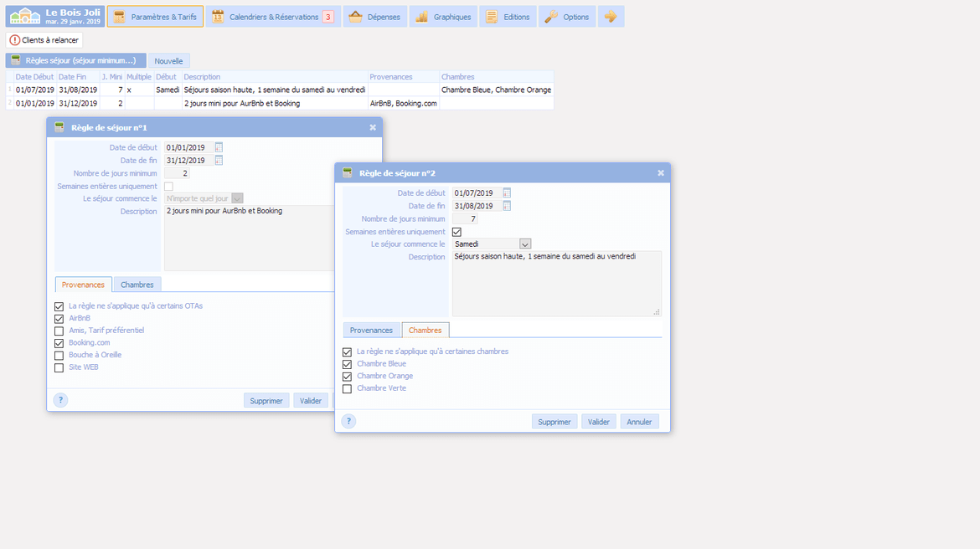Open the date picker for rule n°1 start date

click(x=219, y=148)
